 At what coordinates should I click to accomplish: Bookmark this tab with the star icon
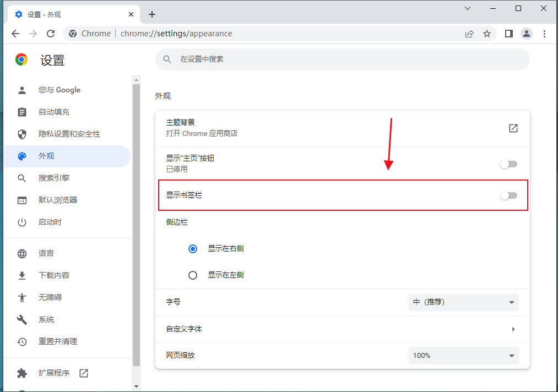(487, 34)
